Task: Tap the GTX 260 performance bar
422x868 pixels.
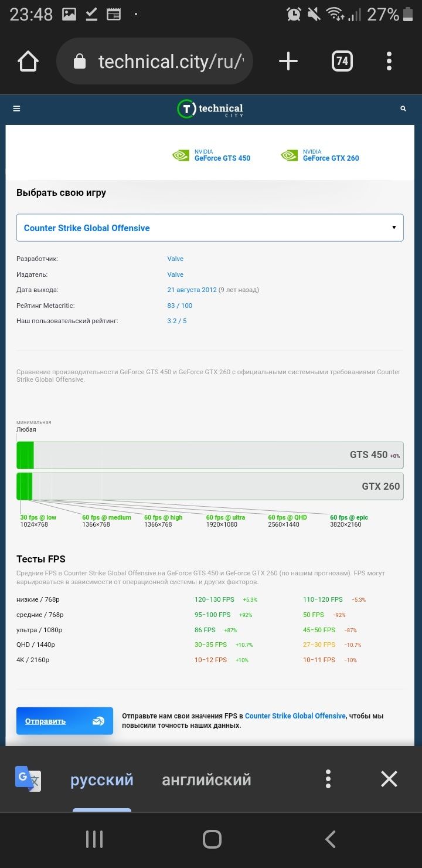Action: pyautogui.click(x=210, y=486)
